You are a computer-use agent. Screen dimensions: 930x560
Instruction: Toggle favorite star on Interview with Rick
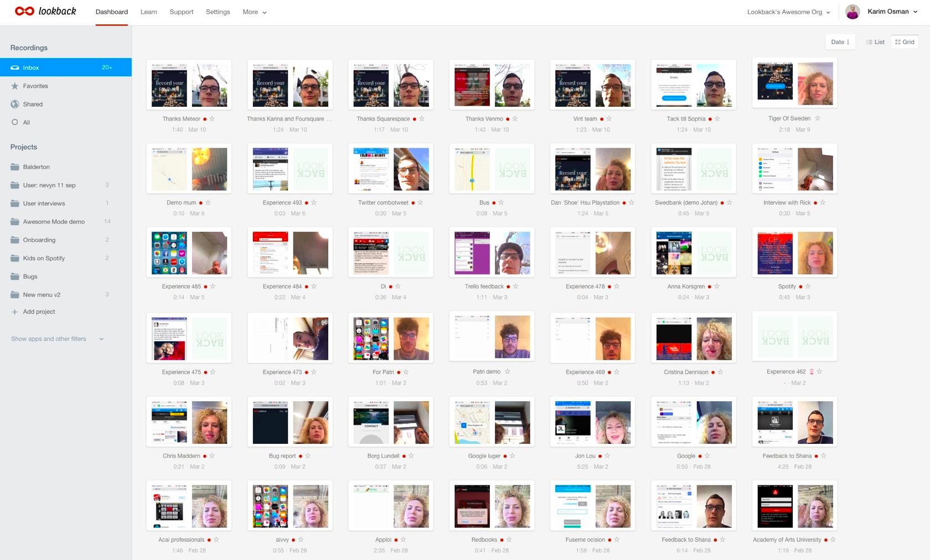pyautogui.click(x=823, y=203)
